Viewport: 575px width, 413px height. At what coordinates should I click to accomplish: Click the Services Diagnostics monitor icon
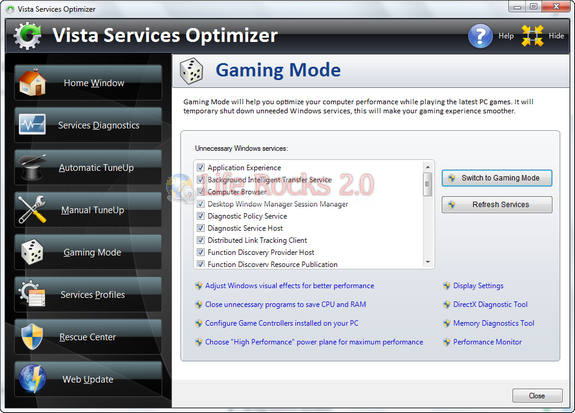(32, 124)
